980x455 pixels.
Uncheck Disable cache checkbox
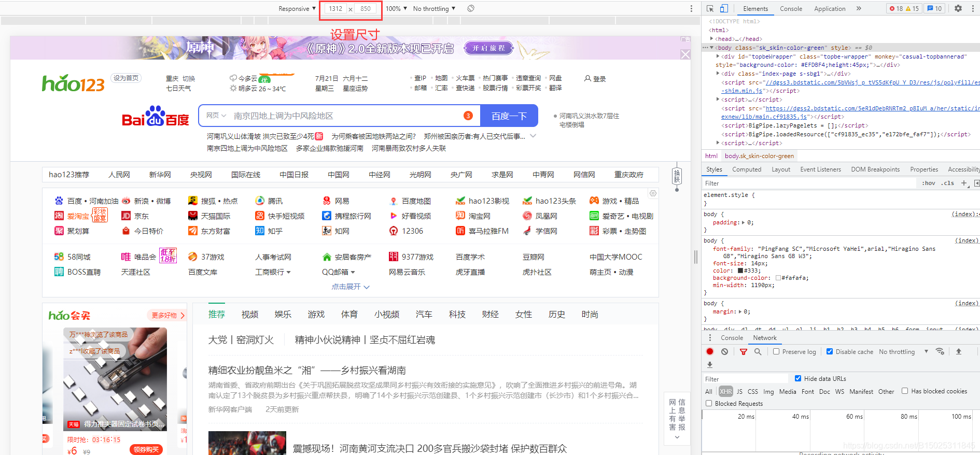830,351
